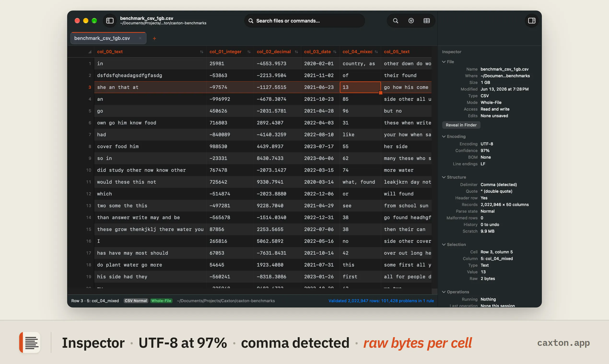Viewport: 609px width, 364px height.
Task: Toggle the Inspector panel icon at top right
Action: [532, 21]
